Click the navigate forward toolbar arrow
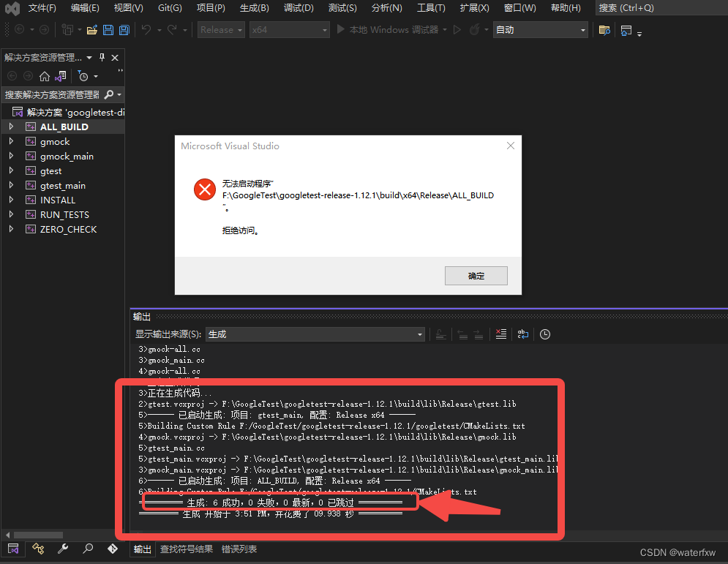The height and width of the screenshot is (564, 728). [44, 30]
